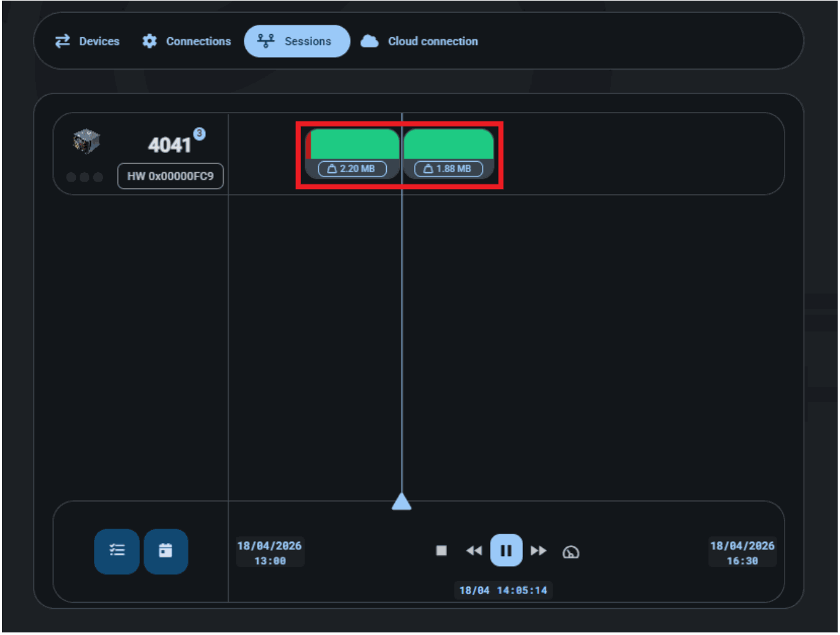Open the Devices tab

point(87,42)
